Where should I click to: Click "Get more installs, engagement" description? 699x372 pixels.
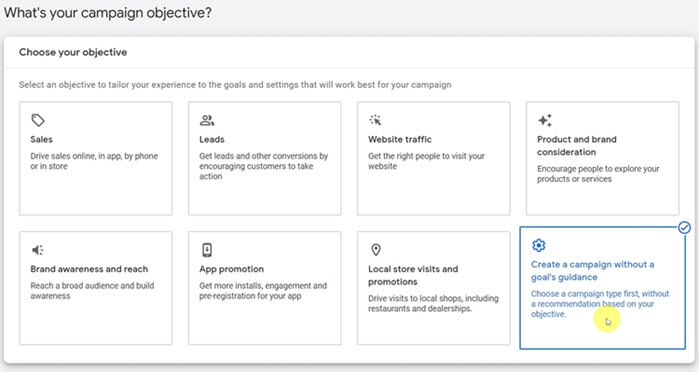[x=263, y=291]
